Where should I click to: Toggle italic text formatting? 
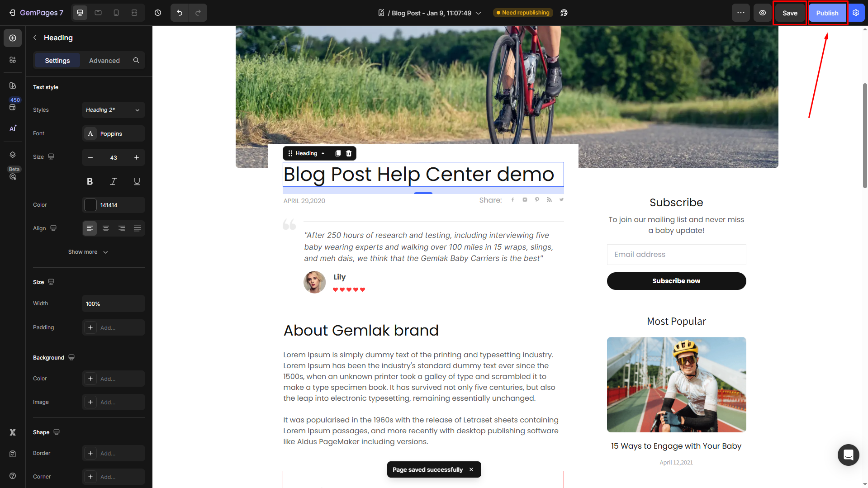114,181
